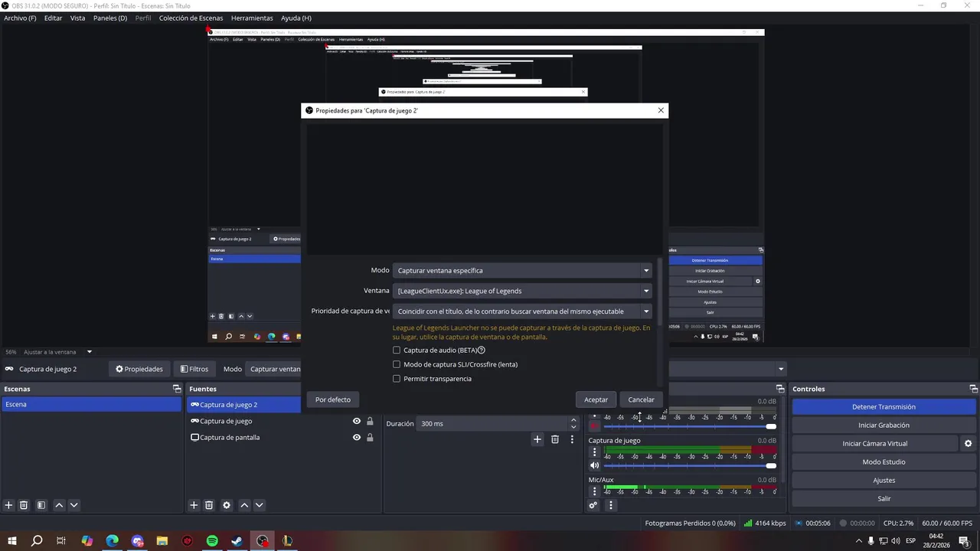Add a new source with the Fuentes plus icon
The image size is (980, 551).
pos(194,505)
